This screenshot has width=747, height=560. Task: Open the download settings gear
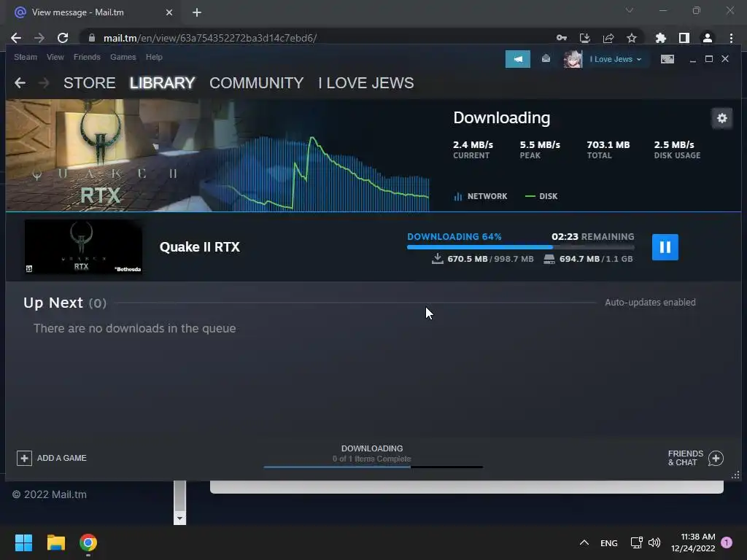tap(721, 118)
